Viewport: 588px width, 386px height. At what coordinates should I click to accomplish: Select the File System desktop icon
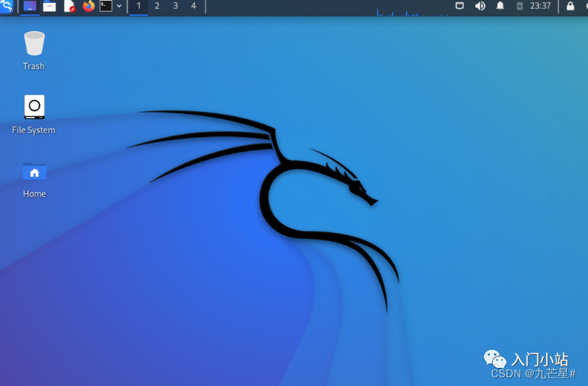[34, 107]
